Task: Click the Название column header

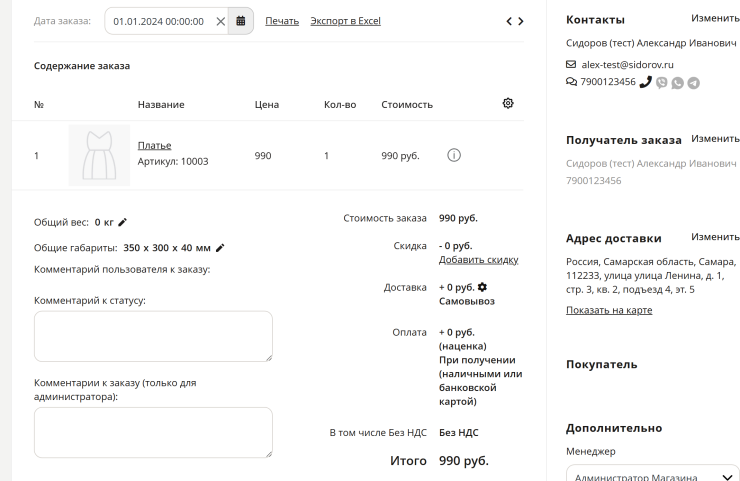Action: tap(161, 105)
